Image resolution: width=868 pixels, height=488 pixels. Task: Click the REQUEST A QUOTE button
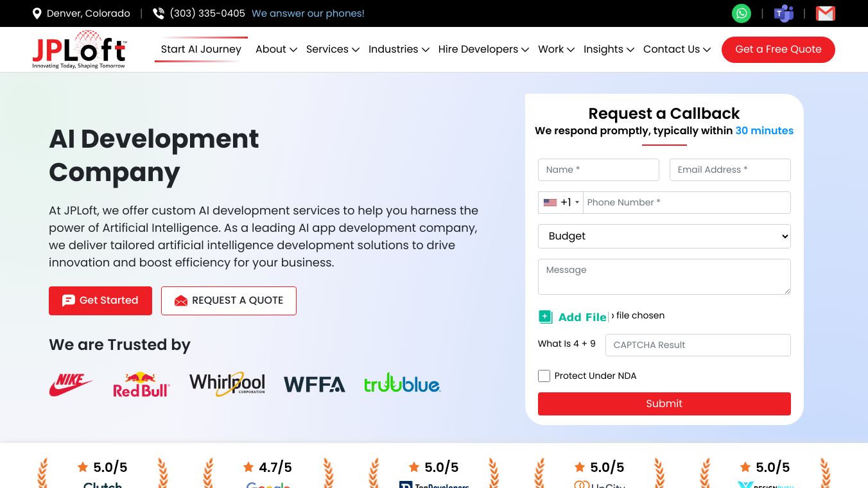click(229, 301)
